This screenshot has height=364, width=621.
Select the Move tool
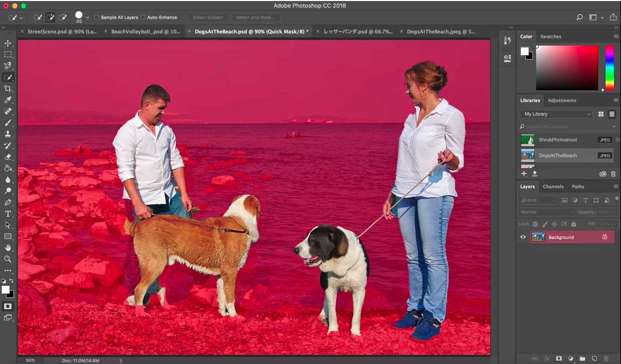pos(8,43)
